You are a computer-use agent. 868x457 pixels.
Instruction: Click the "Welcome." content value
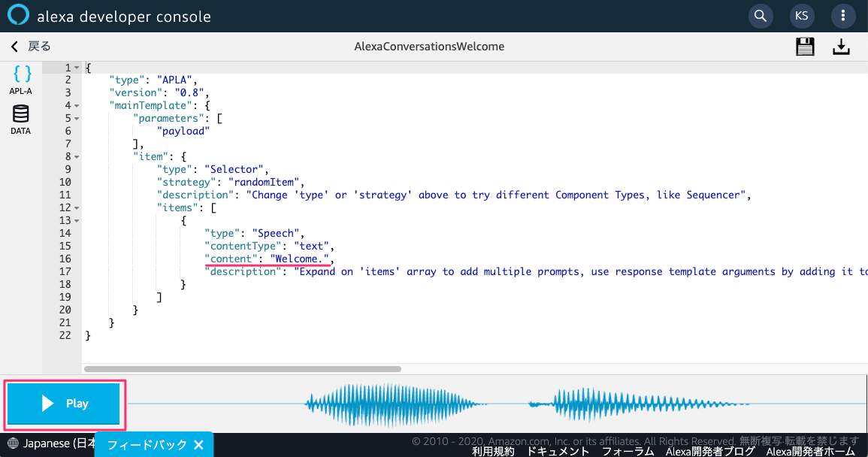(x=300, y=259)
